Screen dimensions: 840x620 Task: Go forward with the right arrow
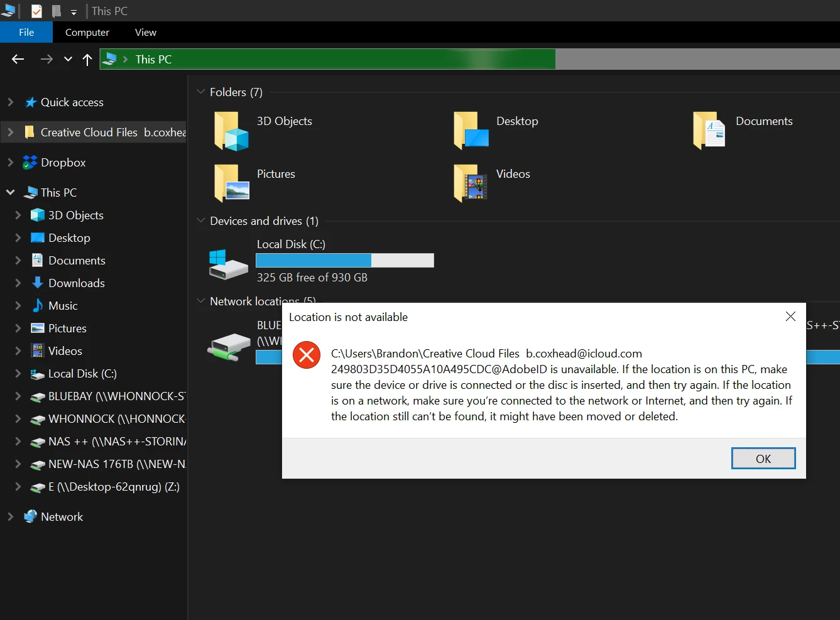point(46,59)
